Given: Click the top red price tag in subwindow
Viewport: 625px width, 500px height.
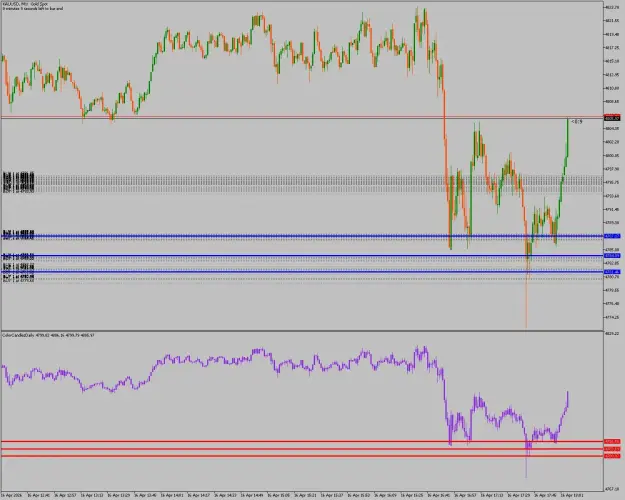Looking at the screenshot, I should (612, 441).
